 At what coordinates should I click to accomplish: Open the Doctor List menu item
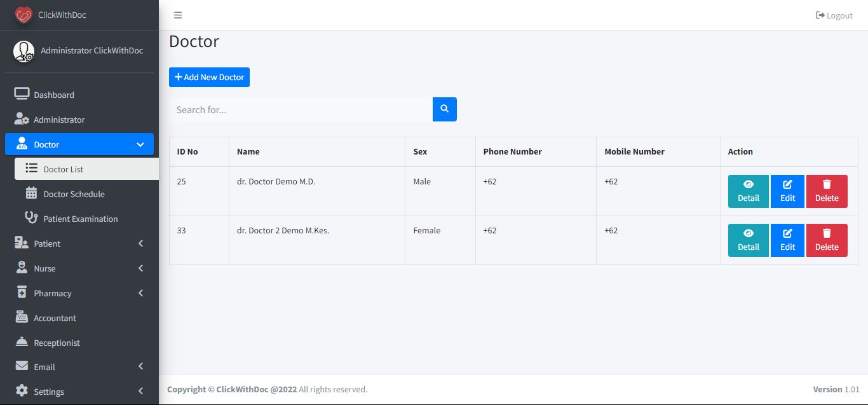point(64,169)
